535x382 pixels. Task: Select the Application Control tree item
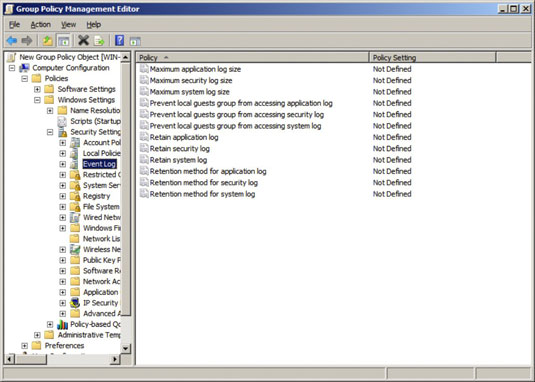coord(101,292)
